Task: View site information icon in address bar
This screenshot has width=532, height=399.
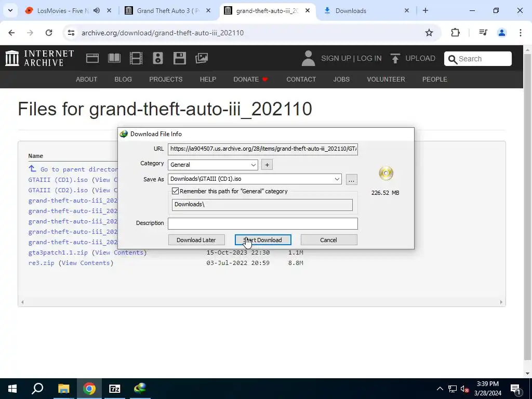Action: [x=71, y=33]
